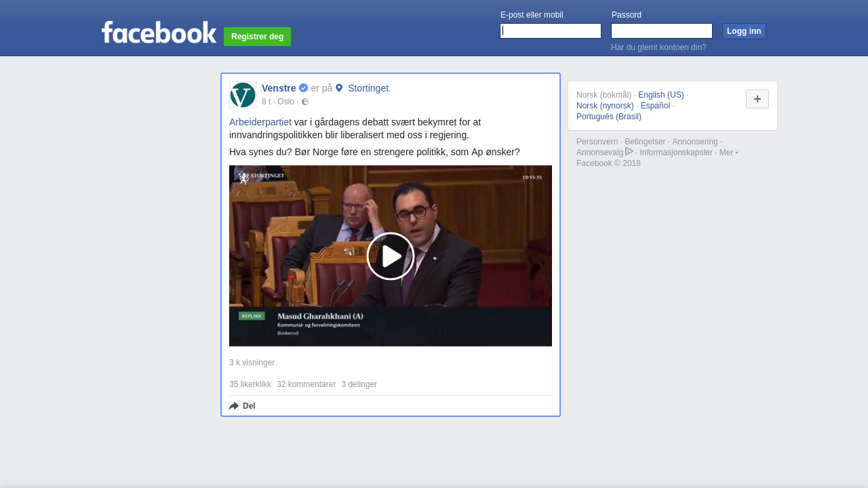This screenshot has width=868, height=488.
Task: Click the AdChoices triangle icon
Action: coord(629,151)
